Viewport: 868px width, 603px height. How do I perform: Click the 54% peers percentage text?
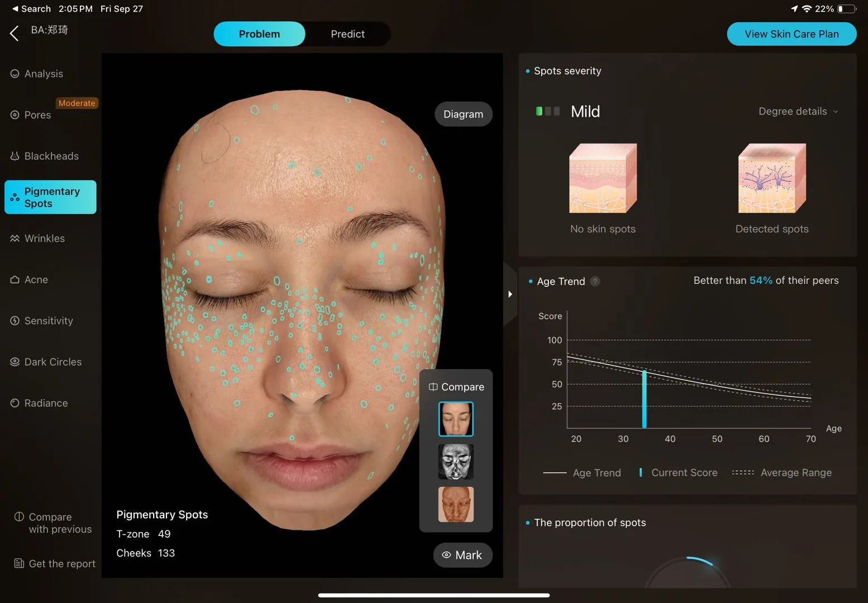point(761,280)
